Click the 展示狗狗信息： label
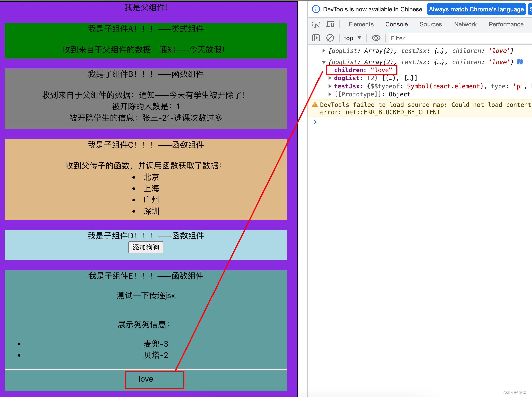532x397 pixels. [x=144, y=324]
